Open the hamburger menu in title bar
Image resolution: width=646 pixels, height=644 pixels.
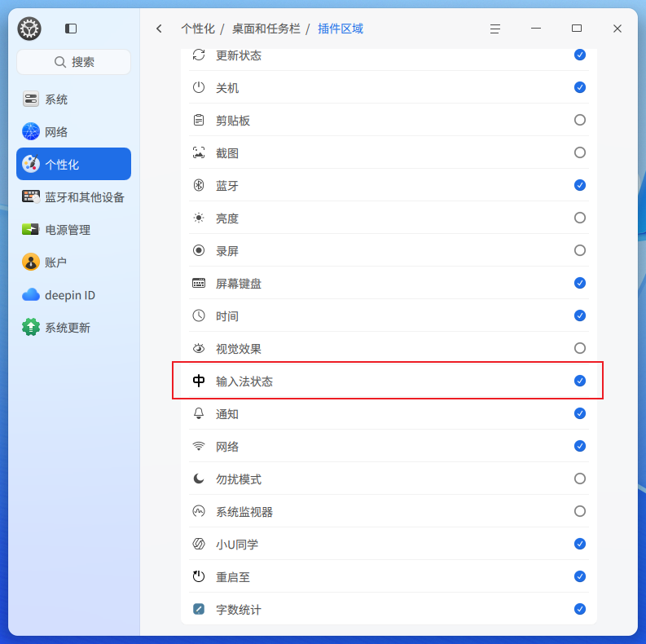[x=495, y=29]
